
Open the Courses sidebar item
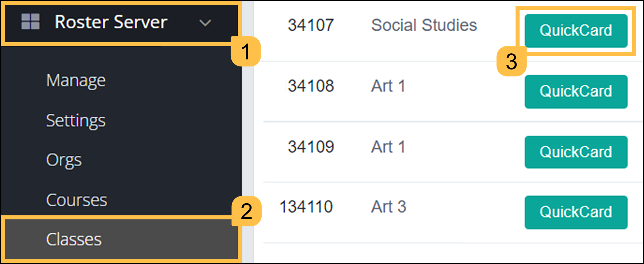(76, 200)
